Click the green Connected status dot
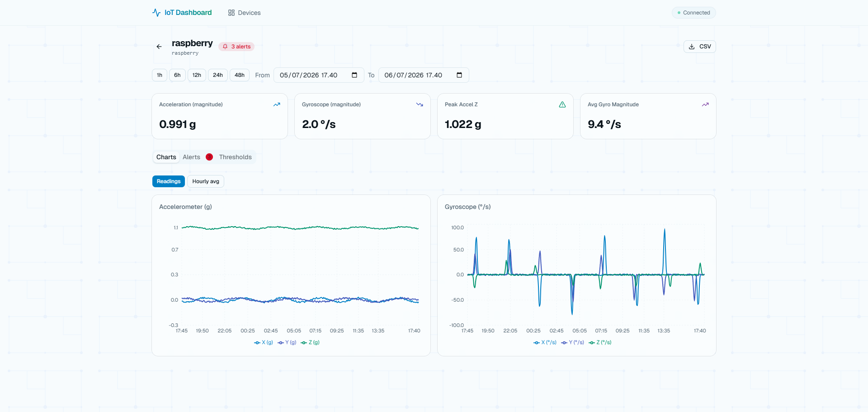The width and height of the screenshot is (868, 412). click(x=679, y=13)
